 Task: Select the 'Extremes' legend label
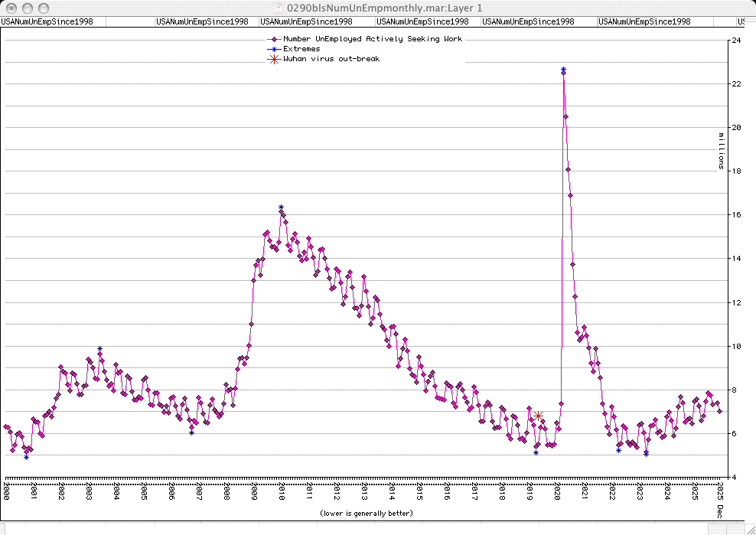301,49
